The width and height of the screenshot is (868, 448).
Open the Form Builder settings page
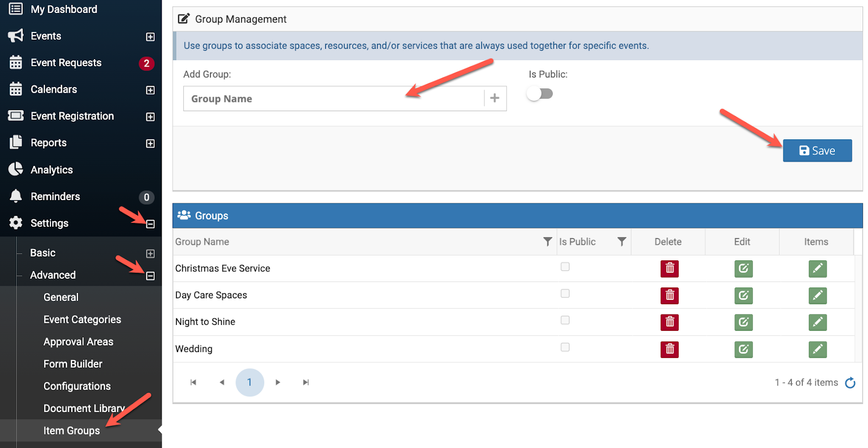click(73, 364)
